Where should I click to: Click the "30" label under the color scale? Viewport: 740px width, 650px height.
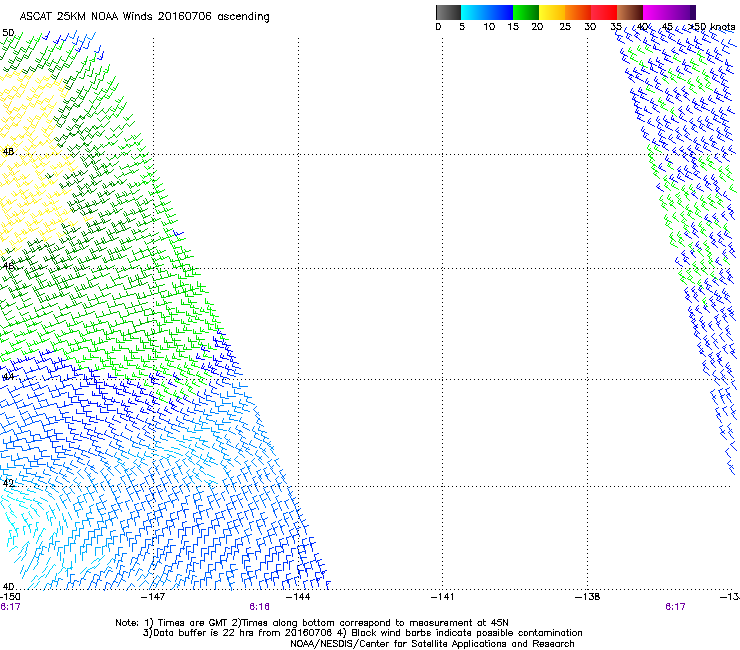(590, 27)
